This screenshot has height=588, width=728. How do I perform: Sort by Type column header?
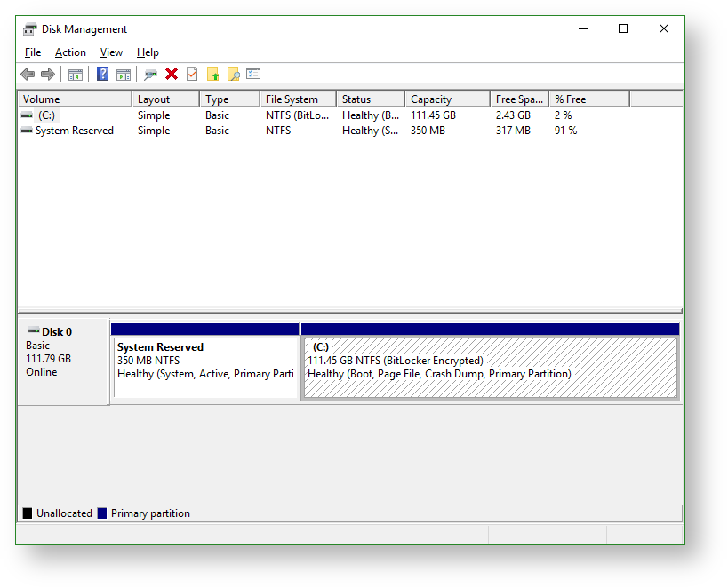(229, 99)
